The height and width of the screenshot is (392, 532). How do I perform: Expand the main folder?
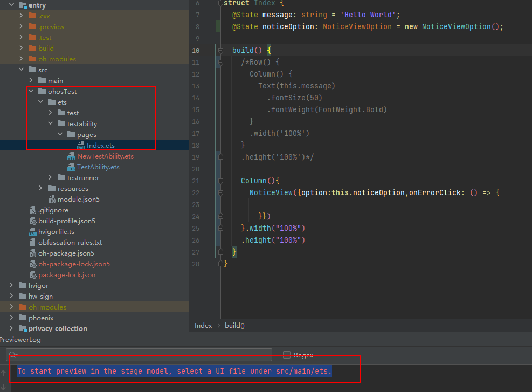click(x=31, y=80)
